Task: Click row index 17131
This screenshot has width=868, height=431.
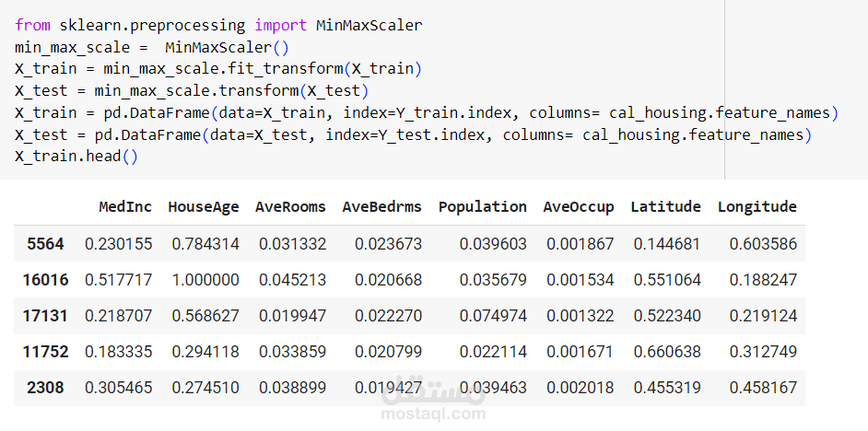Action: point(45,316)
